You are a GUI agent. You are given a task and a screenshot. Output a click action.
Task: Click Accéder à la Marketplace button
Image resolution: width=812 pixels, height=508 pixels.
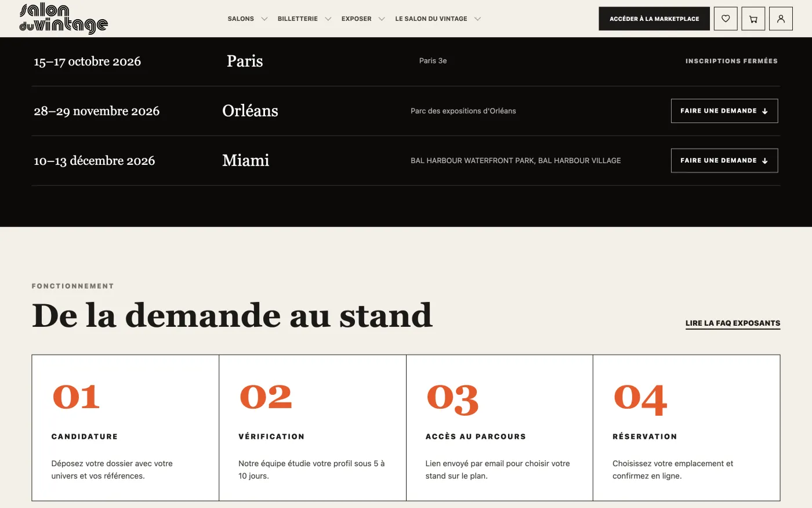(654, 19)
